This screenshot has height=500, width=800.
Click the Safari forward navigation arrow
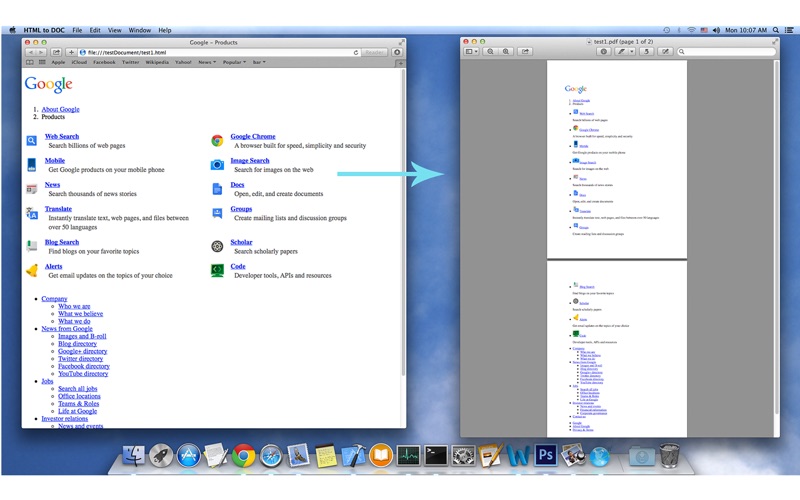coord(41,53)
